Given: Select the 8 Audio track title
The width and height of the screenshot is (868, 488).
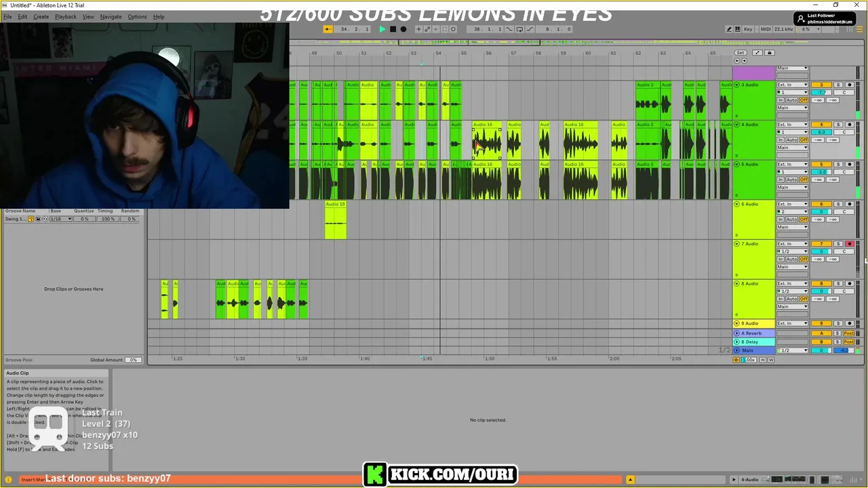Looking at the screenshot, I should click(749, 283).
